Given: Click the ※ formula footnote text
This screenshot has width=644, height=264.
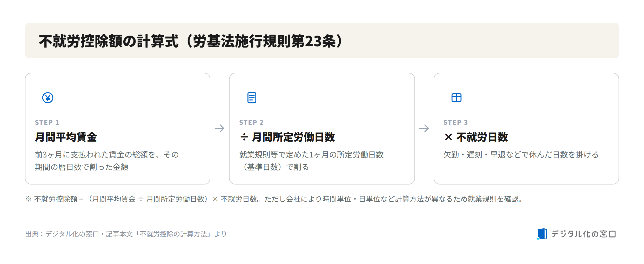Looking at the screenshot, I should click(x=274, y=199).
